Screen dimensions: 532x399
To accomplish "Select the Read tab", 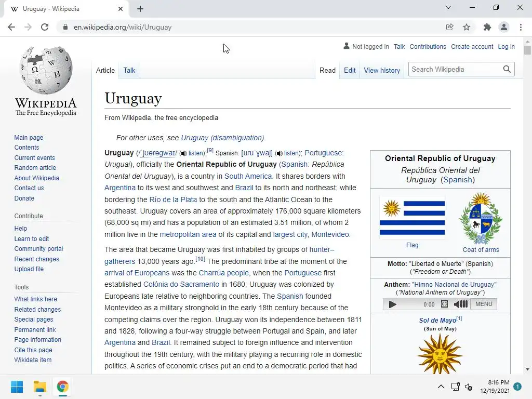I will click(327, 70).
